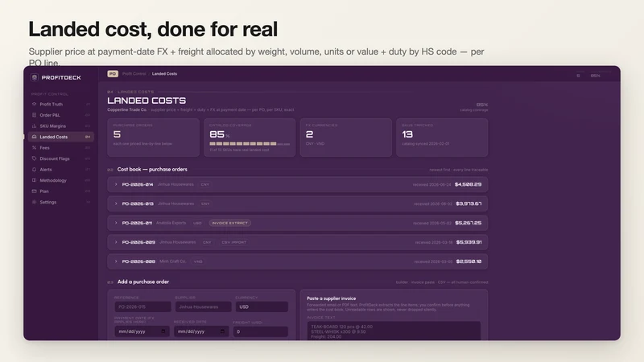Focus the Freight (USD) input
This screenshot has height=362, width=644.
coord(260,331)
